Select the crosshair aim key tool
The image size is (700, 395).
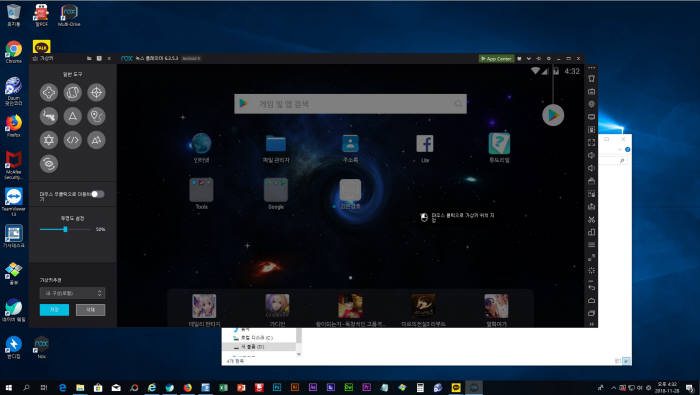click(x=96, y=93)
